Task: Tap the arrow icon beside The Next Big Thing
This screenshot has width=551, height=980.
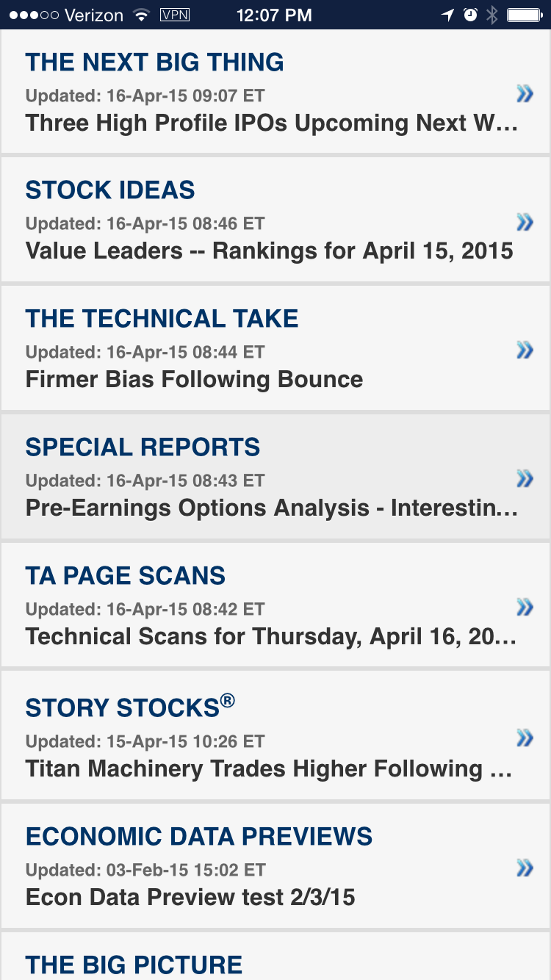Action: (525, 93)
